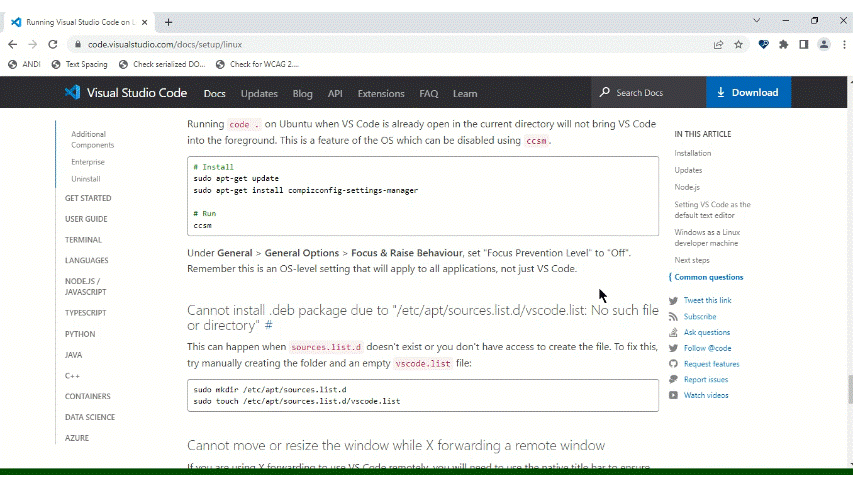Jump to Common questions section
The height and width of the screenshot is (480, 853).
pyautogui.click(x=709, y=277)
